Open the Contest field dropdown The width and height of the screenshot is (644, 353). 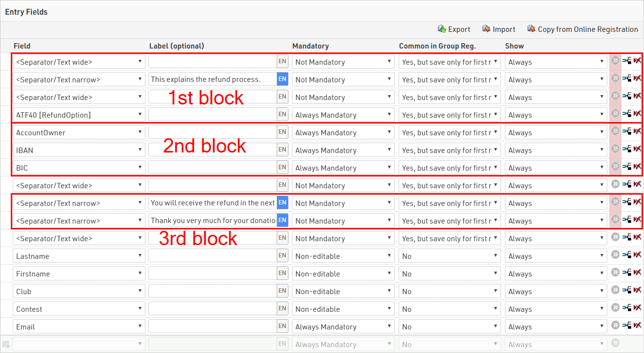coord(79,309)
